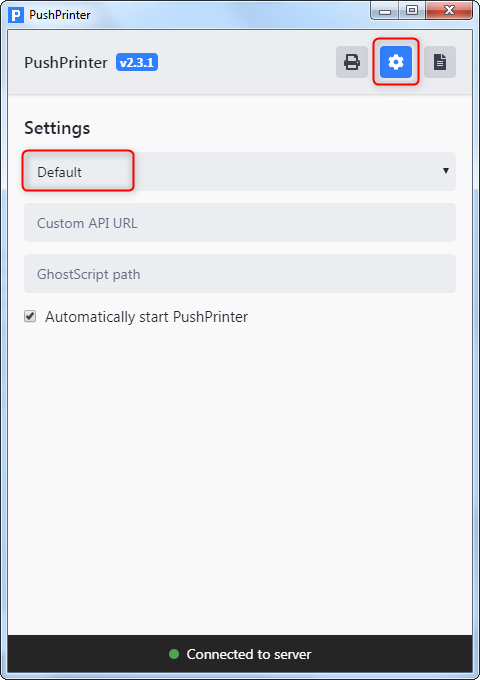Close the PushPrinter window
The width and height of the screenshot is (480, 680).
[x=449, y=11]
